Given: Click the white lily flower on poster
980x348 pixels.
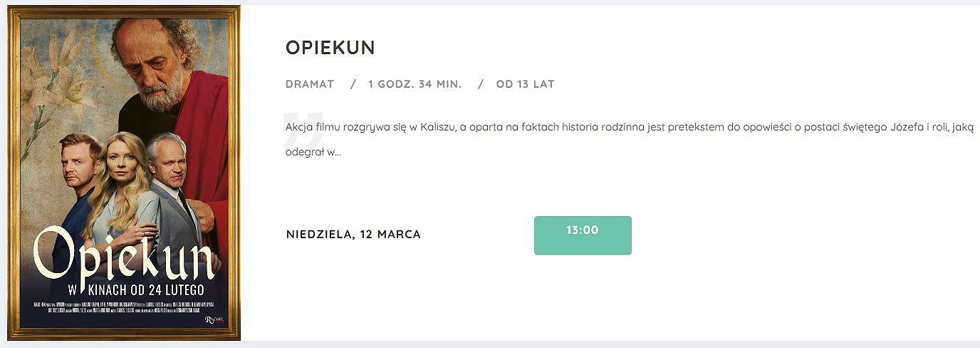Looking at the screenshot, I should [61, 78].
